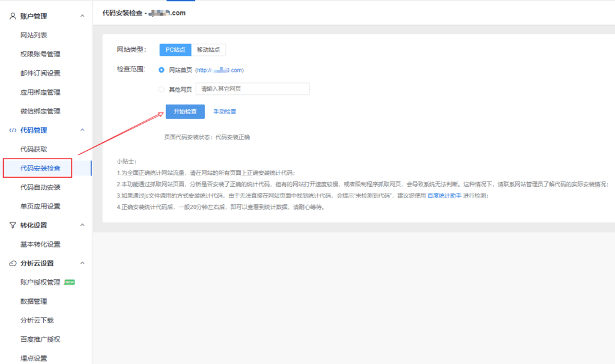Open 基本转化设置 in the sidebar
The image size is (615, 364).
tap(40, 244)
